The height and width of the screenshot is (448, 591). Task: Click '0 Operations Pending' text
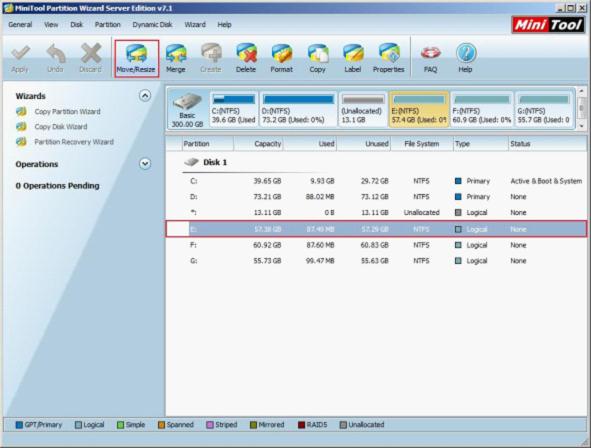pos(57,186)
